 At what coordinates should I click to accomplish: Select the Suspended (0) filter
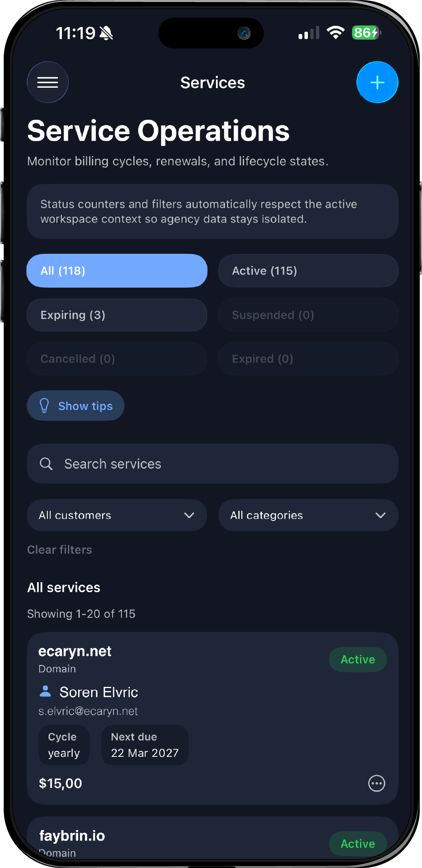coord(308,315)
